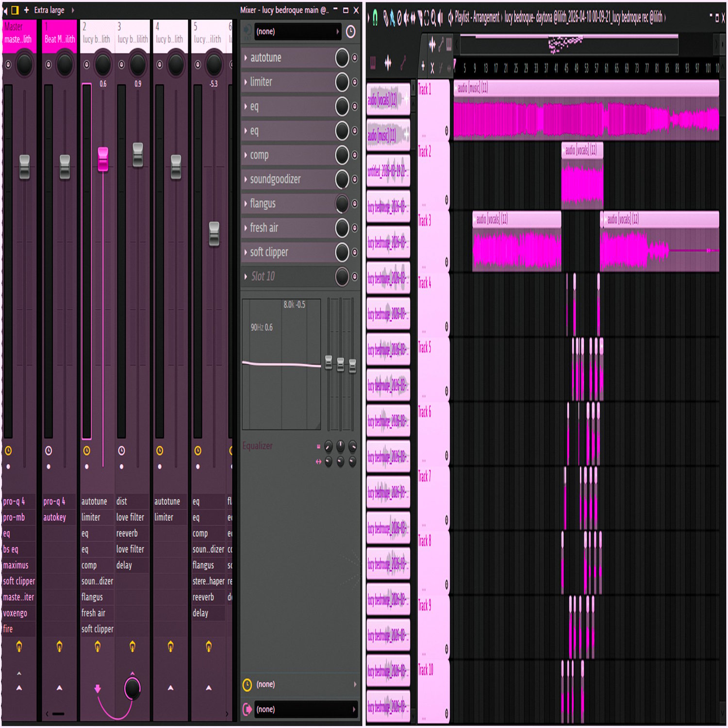Select the Paint brush tool in Playlist

click(x=393, y=18)
